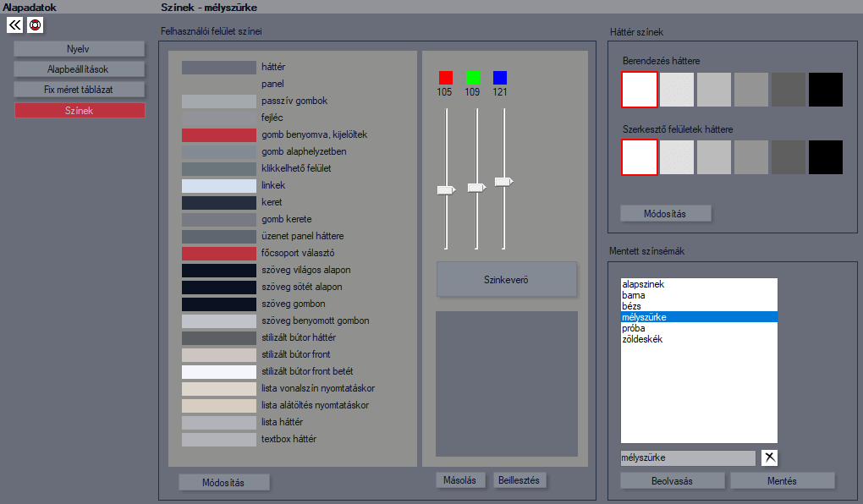863x504 pixels.
Task: Select 'zöldeskék' in saved color schemes
Action: [641, 339]
